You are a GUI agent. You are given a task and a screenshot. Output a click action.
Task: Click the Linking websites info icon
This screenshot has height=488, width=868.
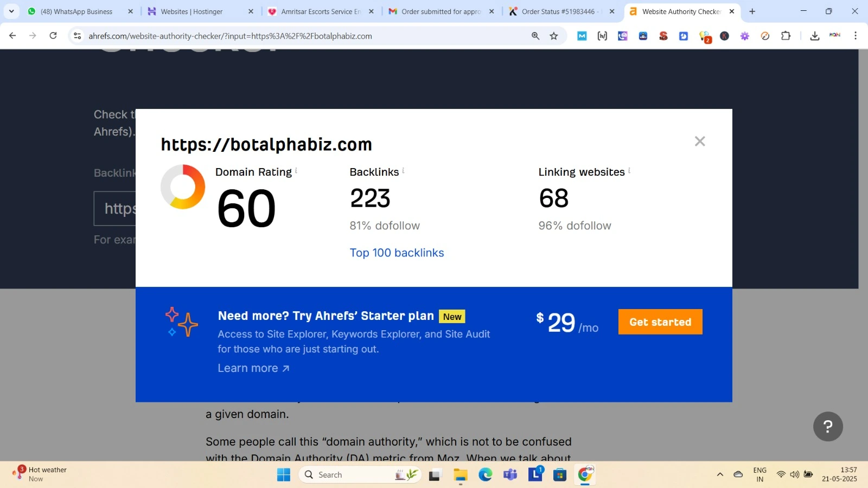point(629,171)
